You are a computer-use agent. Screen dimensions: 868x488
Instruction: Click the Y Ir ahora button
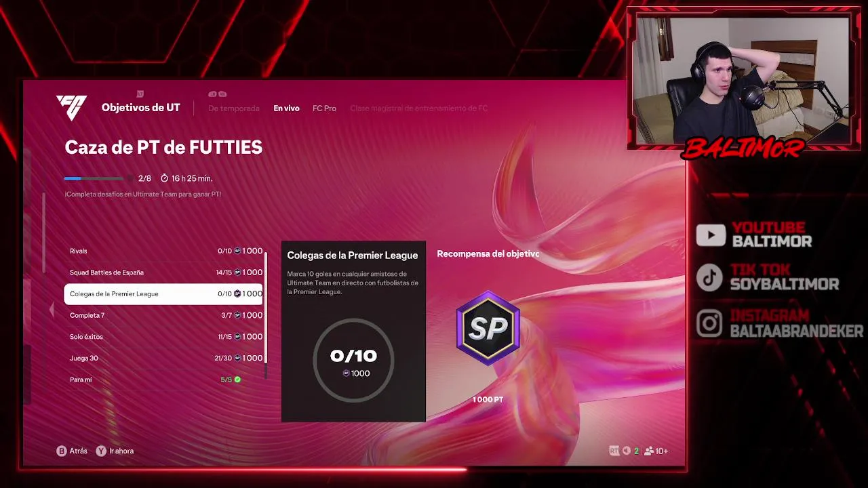tap(115, 451)
